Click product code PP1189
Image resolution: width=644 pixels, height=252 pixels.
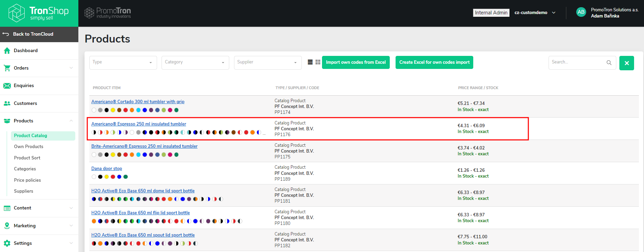[x=282, y=179]
